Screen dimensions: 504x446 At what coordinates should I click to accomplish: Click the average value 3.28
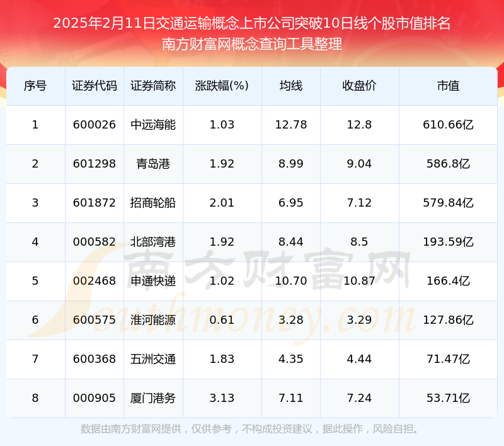tap(291, 320)
